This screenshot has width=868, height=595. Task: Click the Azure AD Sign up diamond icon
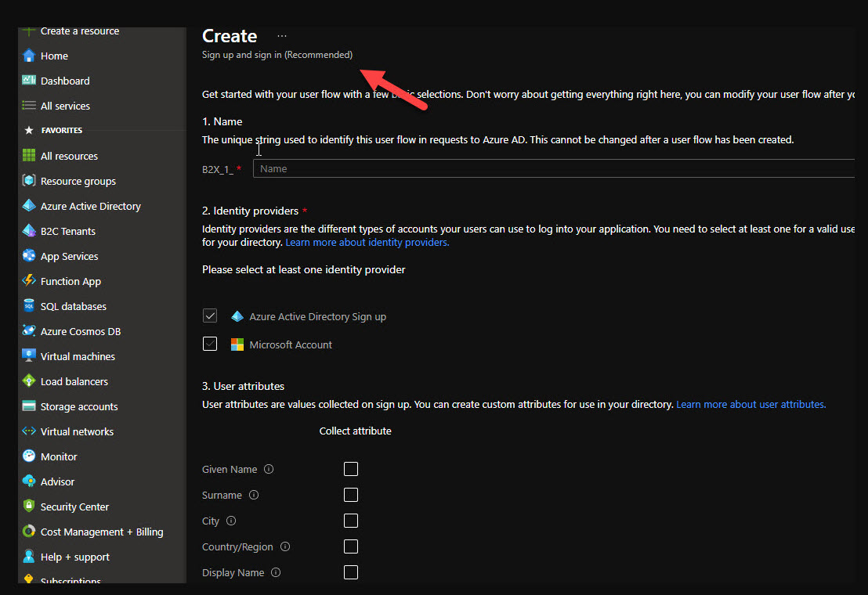237,316
